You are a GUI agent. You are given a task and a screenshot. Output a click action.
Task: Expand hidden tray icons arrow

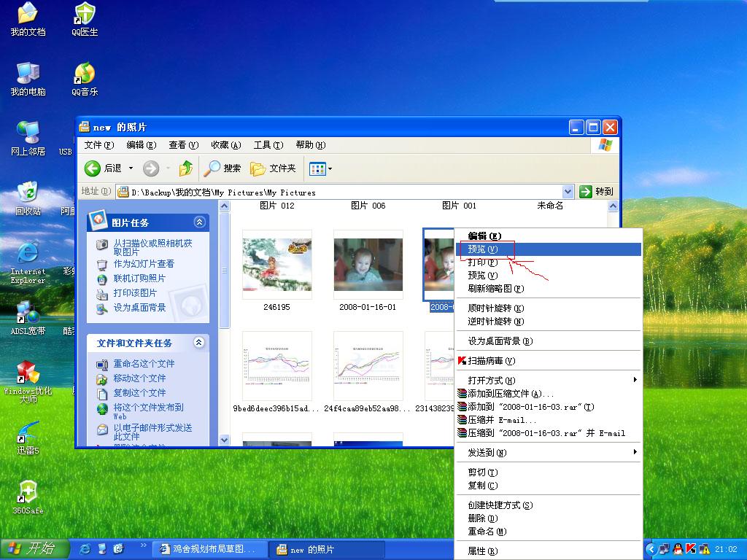click(x=651, y=550)
